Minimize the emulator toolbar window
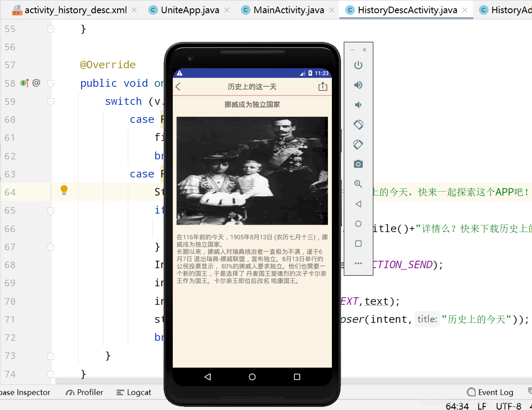This screenshot has height=410, width=532. point(352,50)
